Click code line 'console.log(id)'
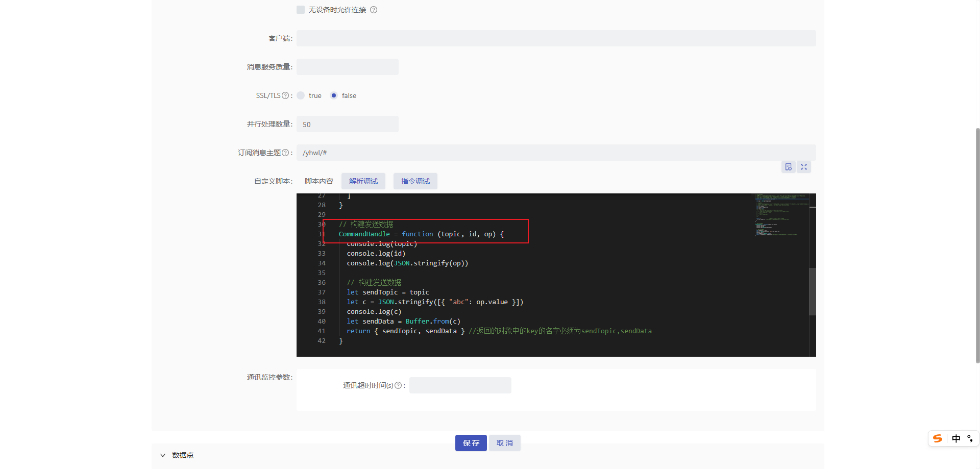 click(376, 254)
